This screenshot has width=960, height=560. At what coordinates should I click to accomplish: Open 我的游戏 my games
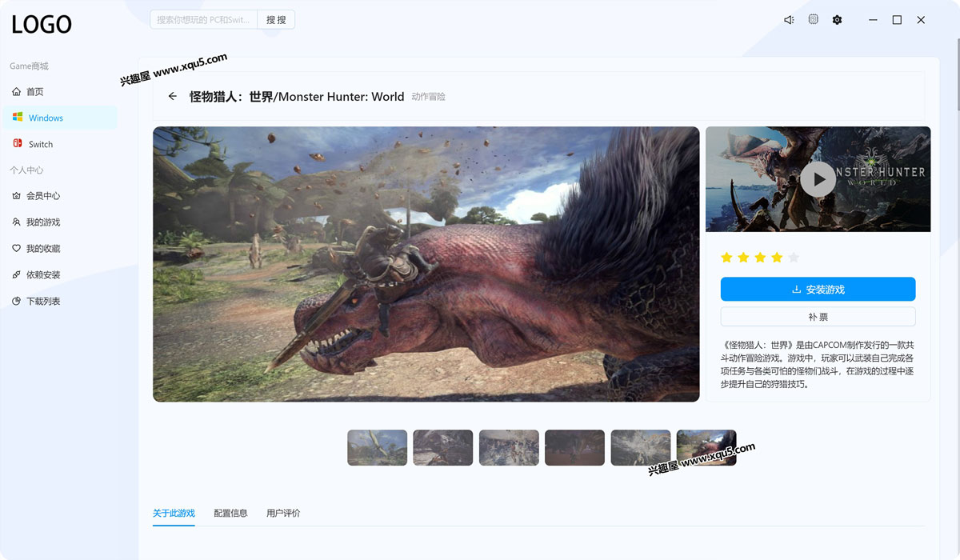60,222
